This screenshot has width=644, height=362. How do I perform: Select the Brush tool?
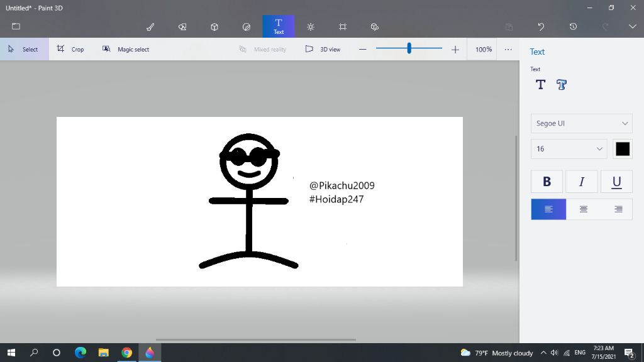[x=150, y=26]
